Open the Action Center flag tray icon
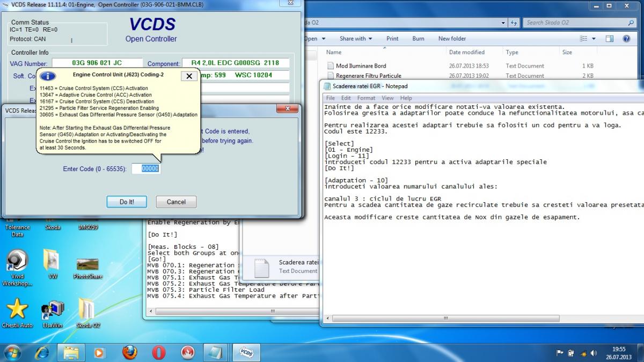644x362 pixels. click(560, 353)
